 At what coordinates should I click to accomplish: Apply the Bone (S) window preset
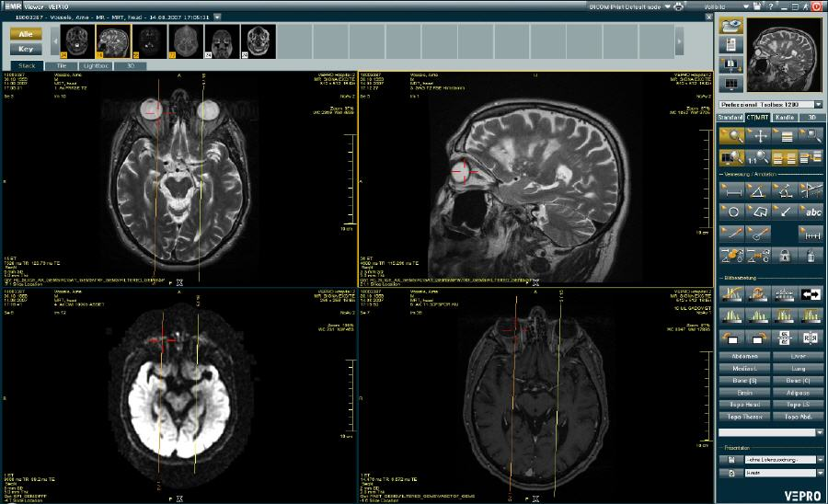coord(744,381)
